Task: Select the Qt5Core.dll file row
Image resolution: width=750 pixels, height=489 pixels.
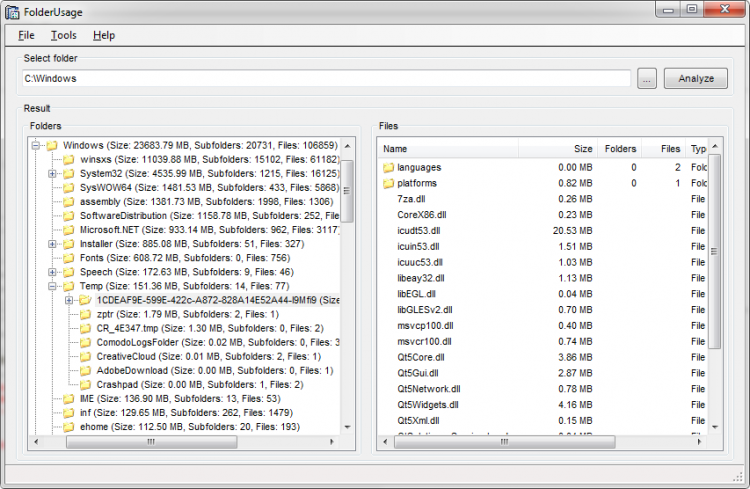Action: coord(543,357)
